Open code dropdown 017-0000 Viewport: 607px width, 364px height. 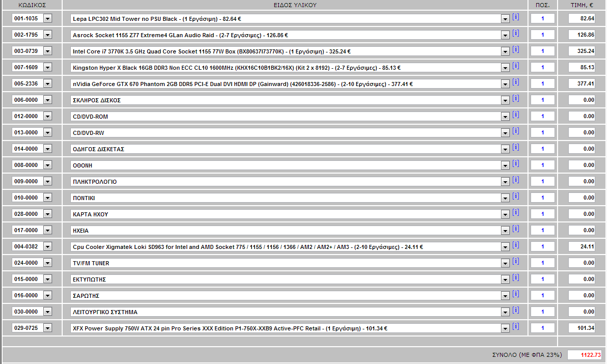pos(47,230)
